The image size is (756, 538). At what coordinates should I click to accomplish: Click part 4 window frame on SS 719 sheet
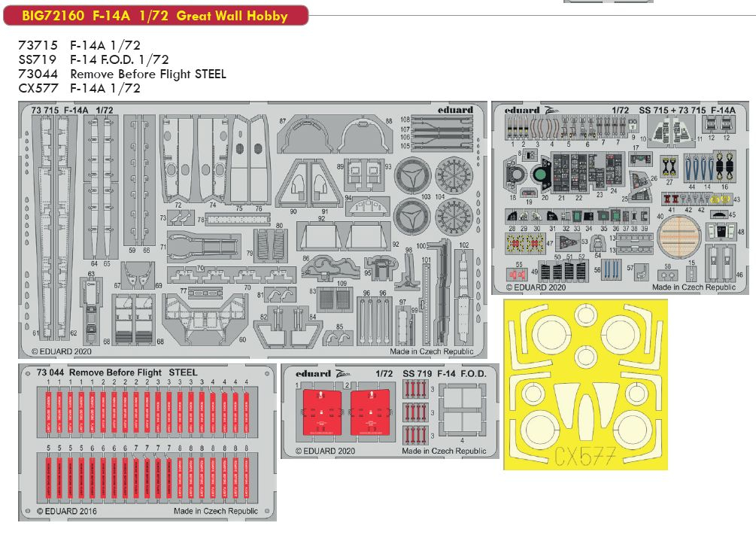point(461,410)
